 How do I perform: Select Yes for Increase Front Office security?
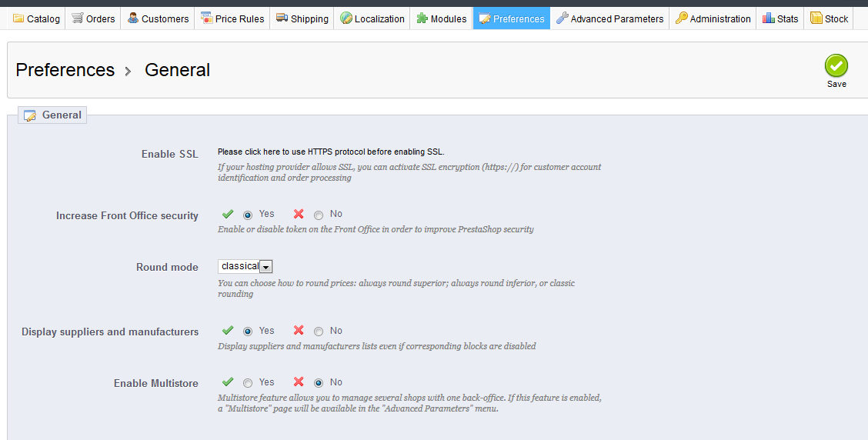point(248,215)
